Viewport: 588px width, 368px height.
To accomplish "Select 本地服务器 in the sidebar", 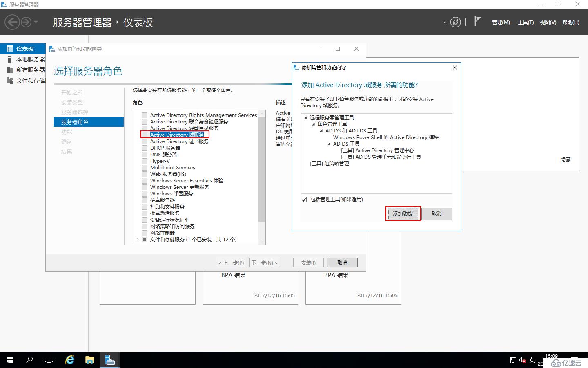I will click(23, 59).
